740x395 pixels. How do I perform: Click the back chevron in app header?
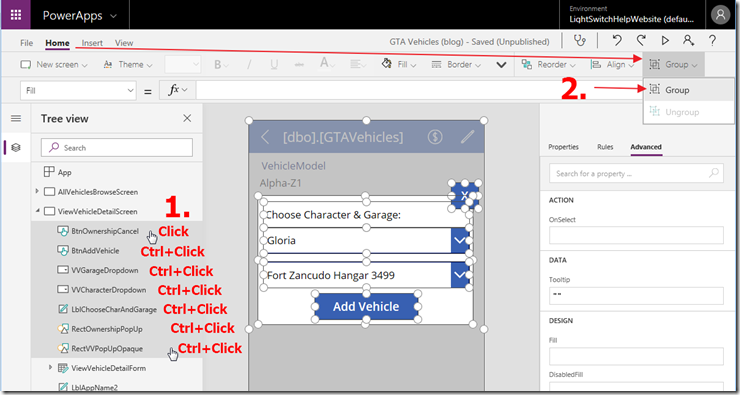(x=265, y=137)
